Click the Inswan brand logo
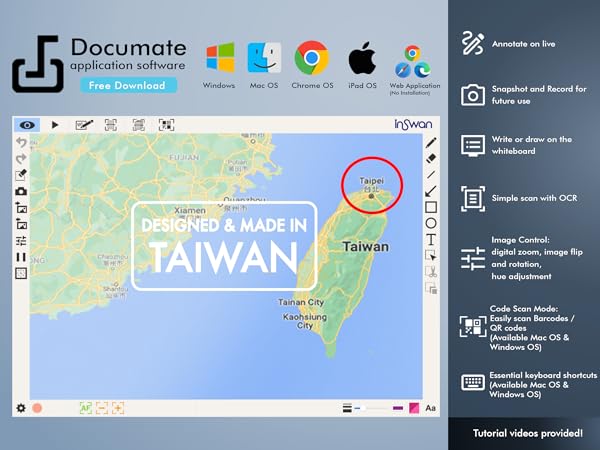Viewport: 600px width, 450px height. (413, 124)
